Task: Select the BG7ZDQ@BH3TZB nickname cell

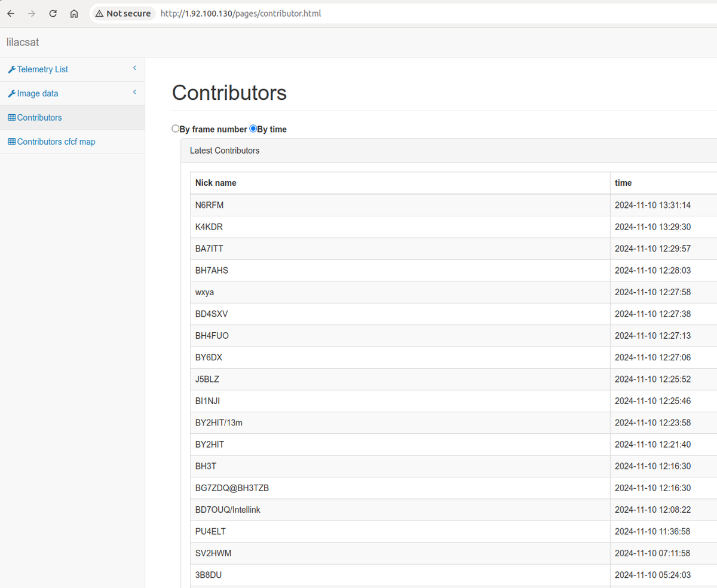Action: pyautogui.click(x=400, y=488)
